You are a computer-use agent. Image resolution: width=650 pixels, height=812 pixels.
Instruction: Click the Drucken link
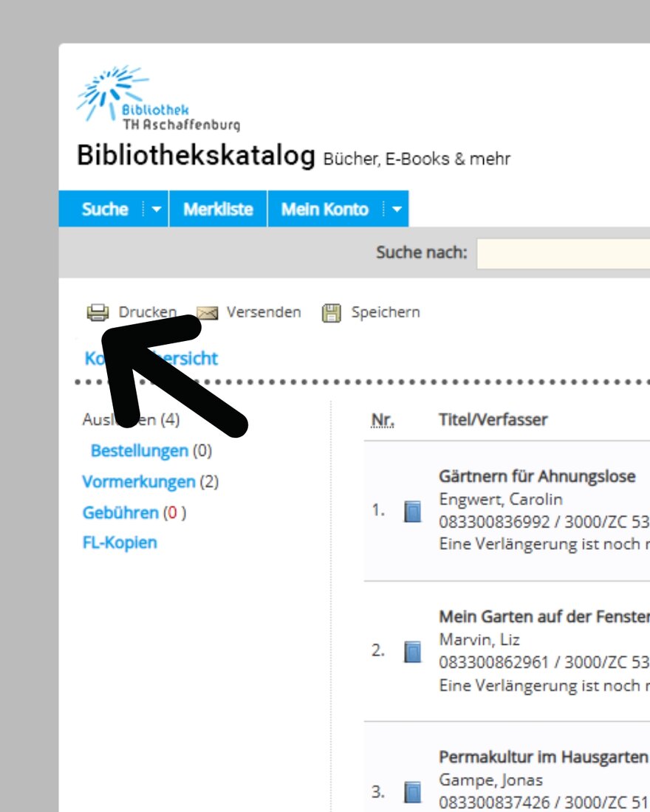click(x=148, y=312)
